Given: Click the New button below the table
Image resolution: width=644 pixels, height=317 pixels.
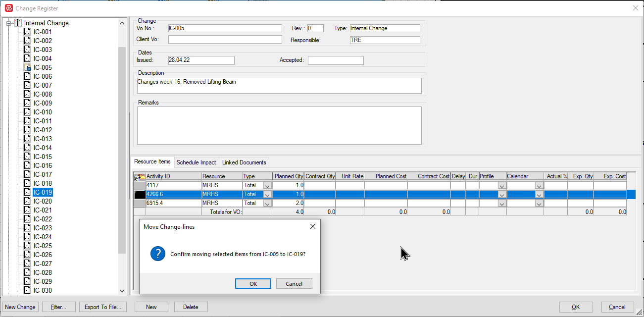Looking at the screenshot, I should click(x=151, y=307).
